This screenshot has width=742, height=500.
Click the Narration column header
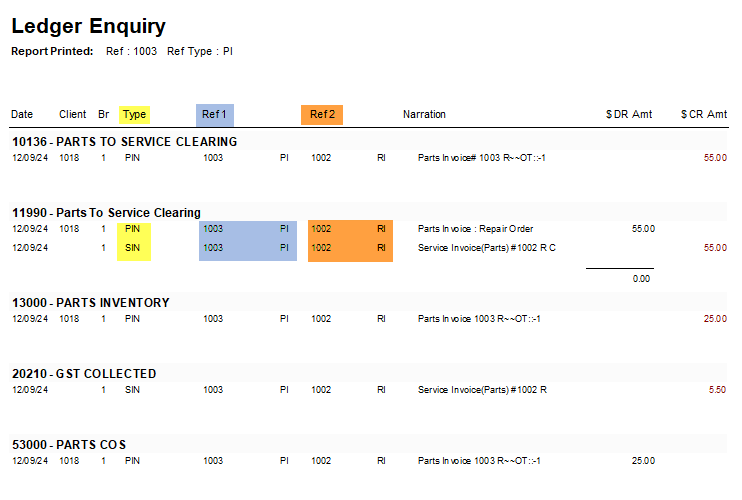click(424, 115)
